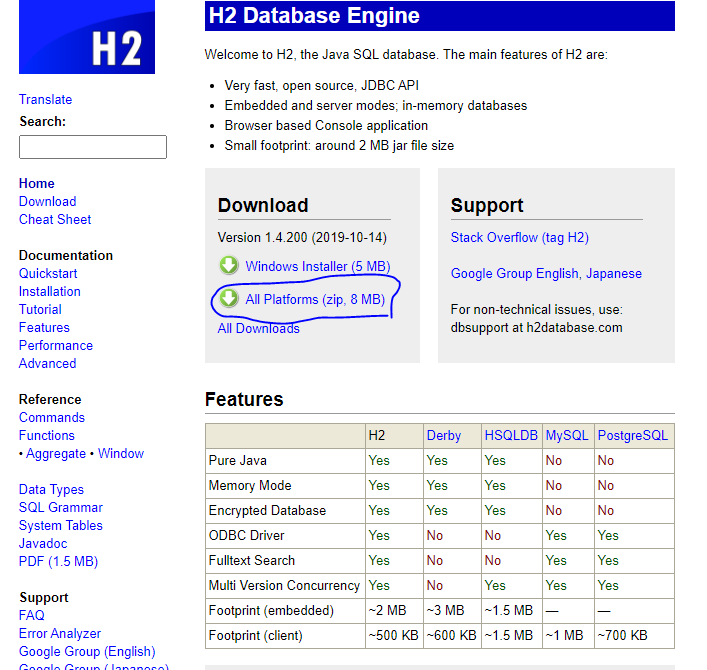Click the 'ODBC Driver' row label
Viewport: 707px width, 670px height.
click(x=246, y=536)
